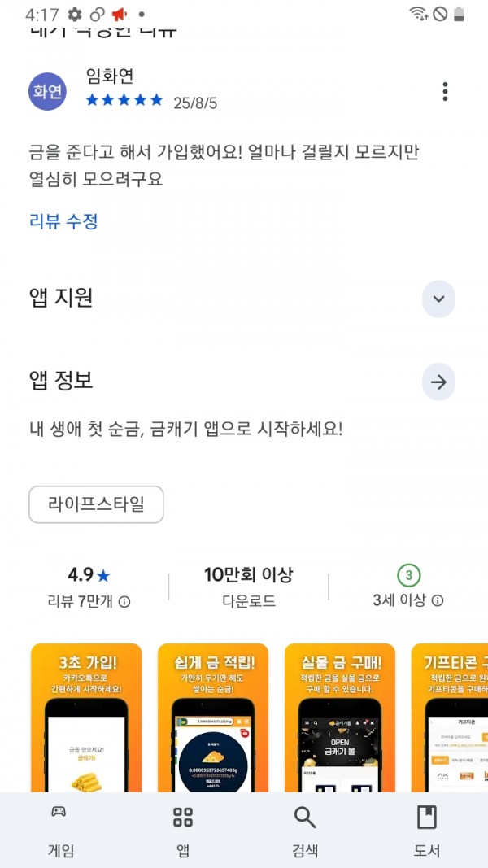Open 검색 via the magnifier icon
Viewport: 488px width, 868px height.
(x=305, y=831)
